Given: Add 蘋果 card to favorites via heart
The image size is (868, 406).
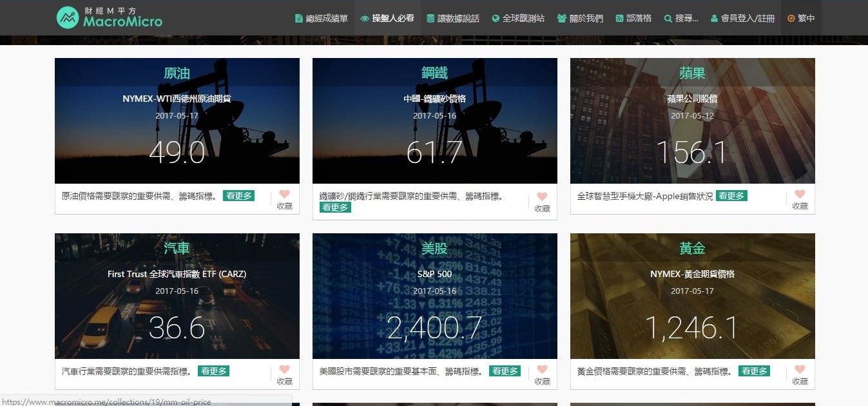Looking at the screenshot, I should click(x=800, y=195).
